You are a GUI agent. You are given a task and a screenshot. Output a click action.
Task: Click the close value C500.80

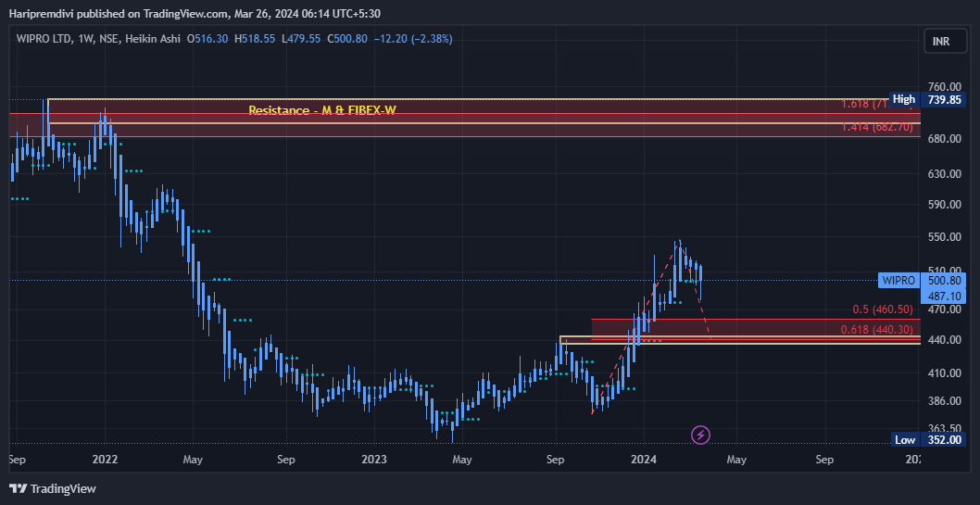coord(346,39)
